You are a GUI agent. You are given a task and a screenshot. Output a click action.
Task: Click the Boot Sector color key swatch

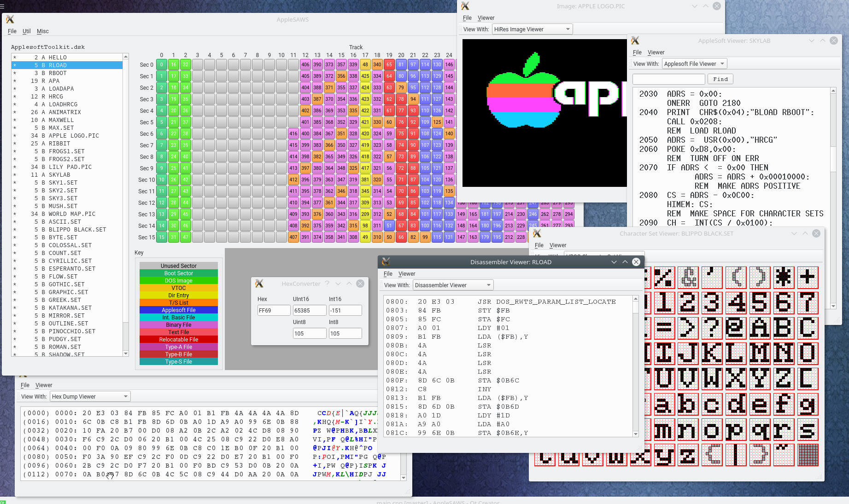click(179, 273)
